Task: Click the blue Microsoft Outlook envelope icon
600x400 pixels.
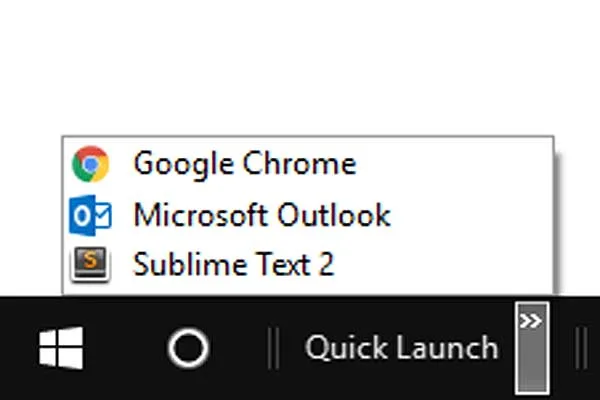Action: click(x=90, y=215)
